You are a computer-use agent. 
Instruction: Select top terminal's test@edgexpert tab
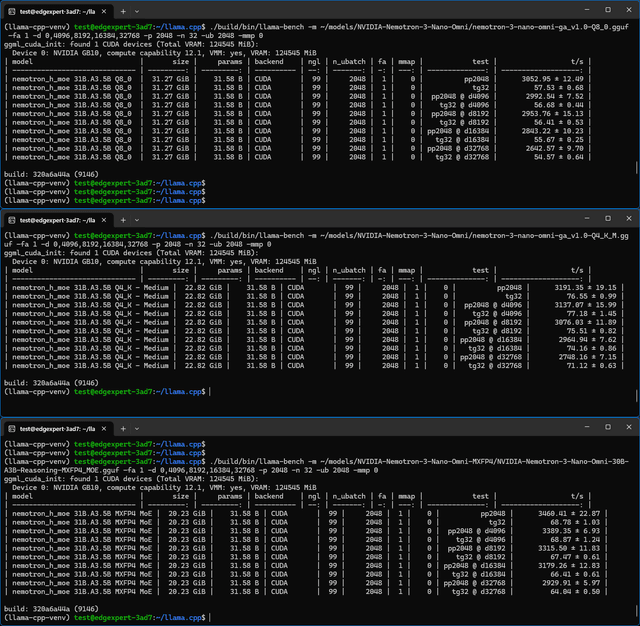pos(58,12)
